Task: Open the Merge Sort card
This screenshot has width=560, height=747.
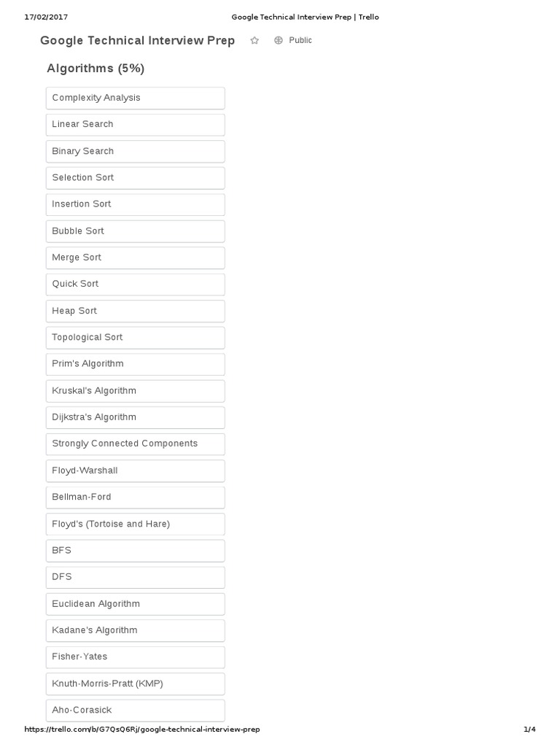Action: click(135, 258)
